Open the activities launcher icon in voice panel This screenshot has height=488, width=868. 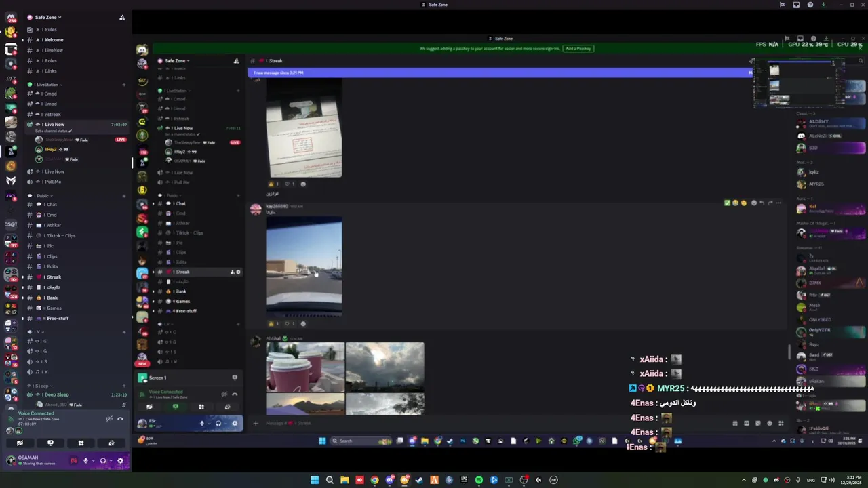tap(81, 443)
